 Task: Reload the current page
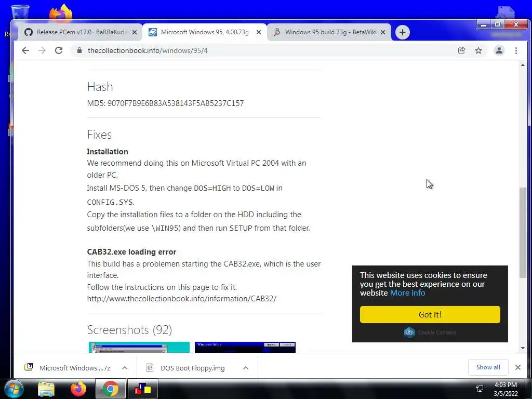[x=59, y=50]
